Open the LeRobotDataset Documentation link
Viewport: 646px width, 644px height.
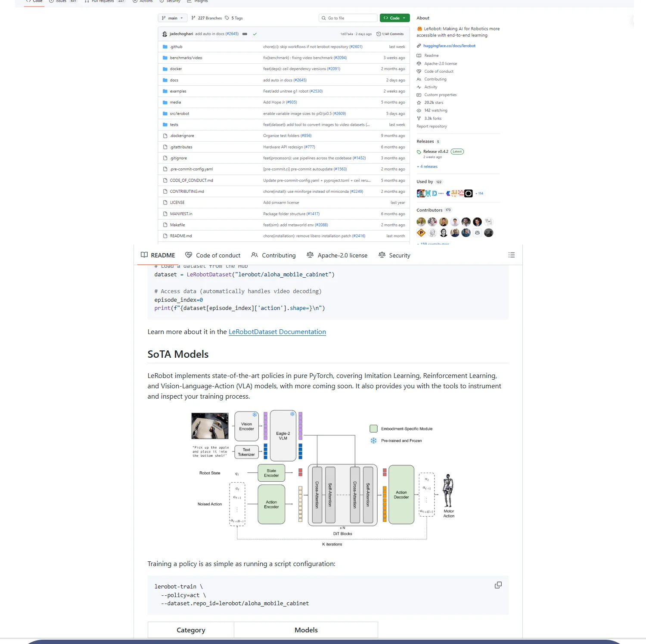pyautogui.click(x=277, y=332)
